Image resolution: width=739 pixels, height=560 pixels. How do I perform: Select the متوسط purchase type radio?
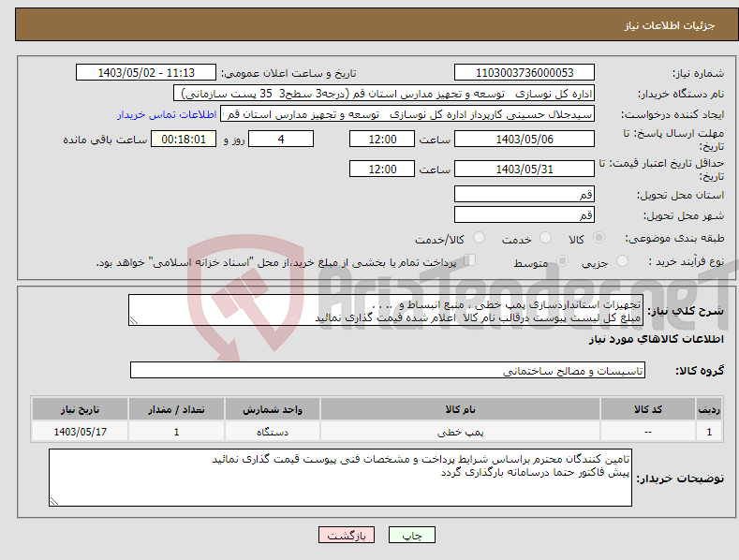point(562,261)
